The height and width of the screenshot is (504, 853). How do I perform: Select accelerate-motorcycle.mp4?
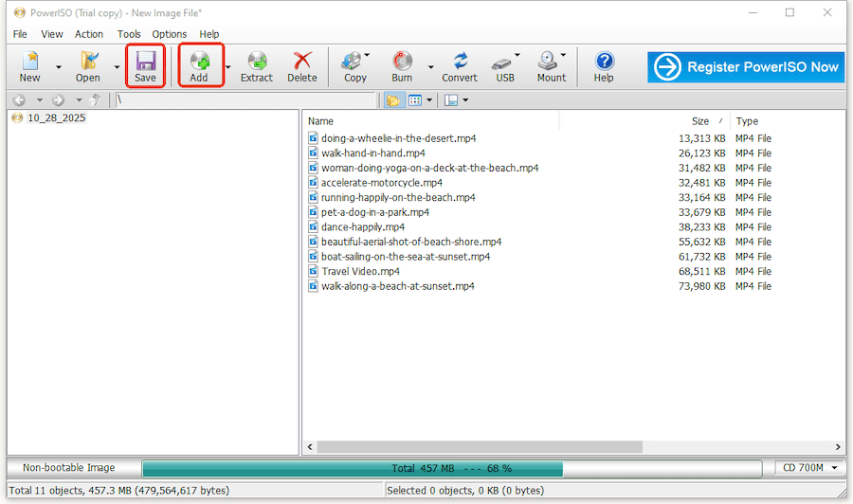click(382, 182)
